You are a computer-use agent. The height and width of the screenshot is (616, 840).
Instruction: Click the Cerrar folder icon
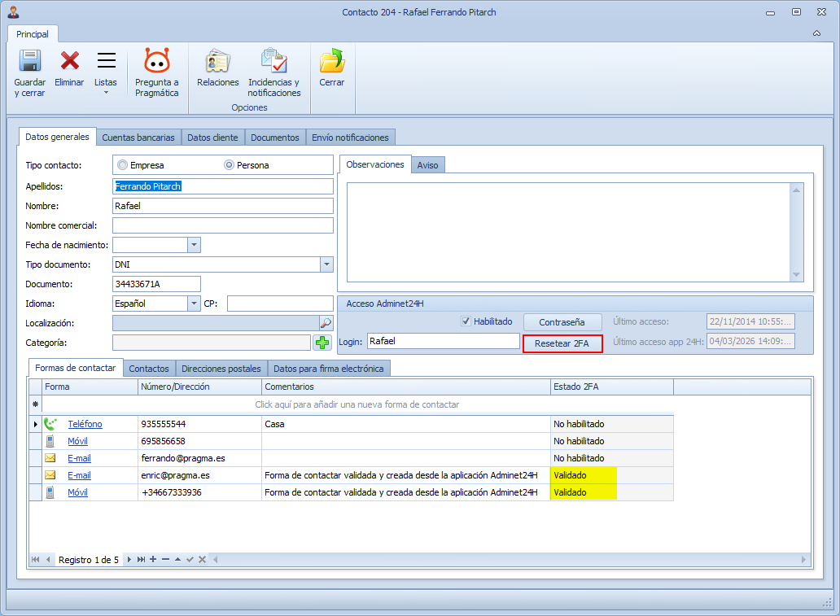(x=331, y=62)
